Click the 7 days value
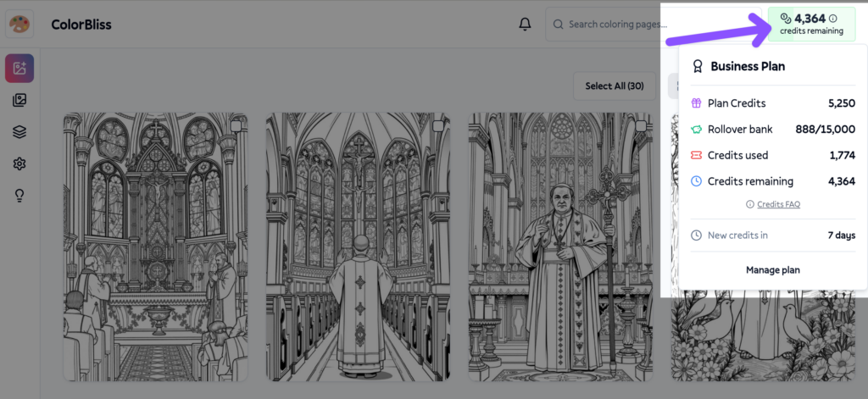This screenshot has width=868, height=399. click(x=842, y=236)
